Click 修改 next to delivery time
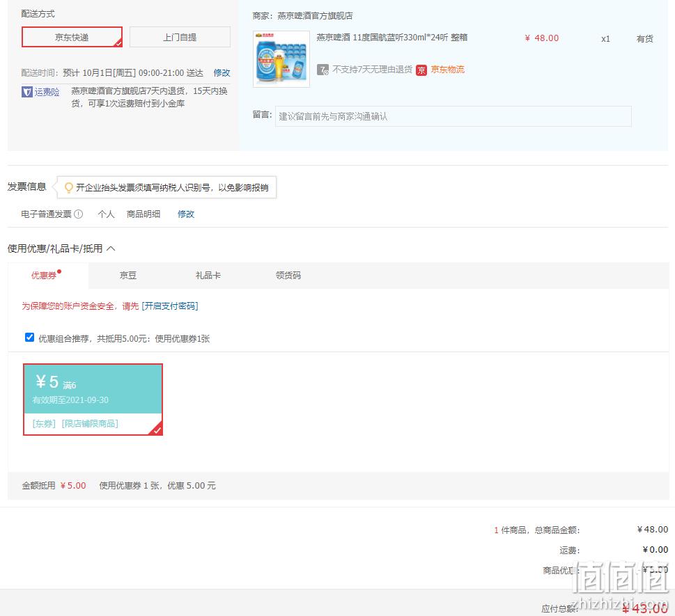 (x=222, y=72)
